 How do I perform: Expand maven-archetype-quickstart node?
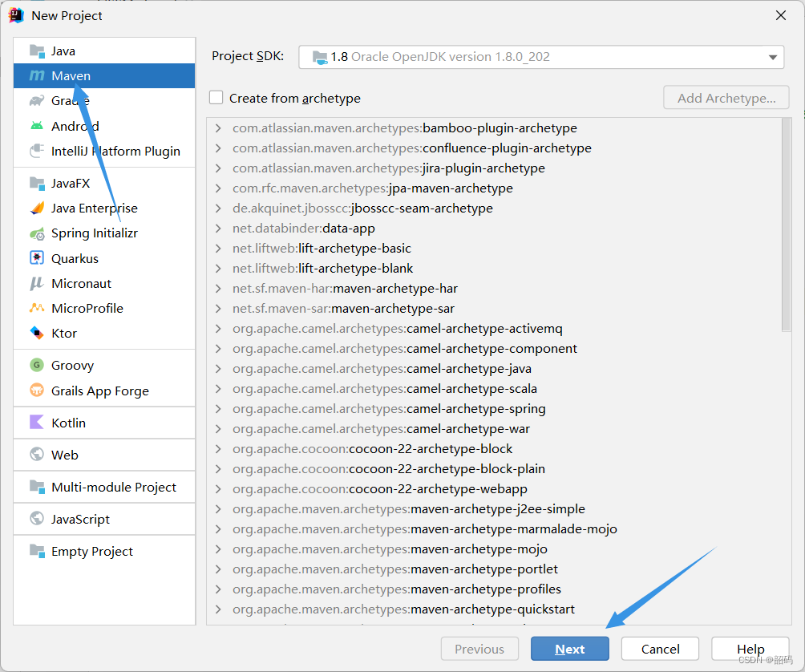click(x=218, y=609)
